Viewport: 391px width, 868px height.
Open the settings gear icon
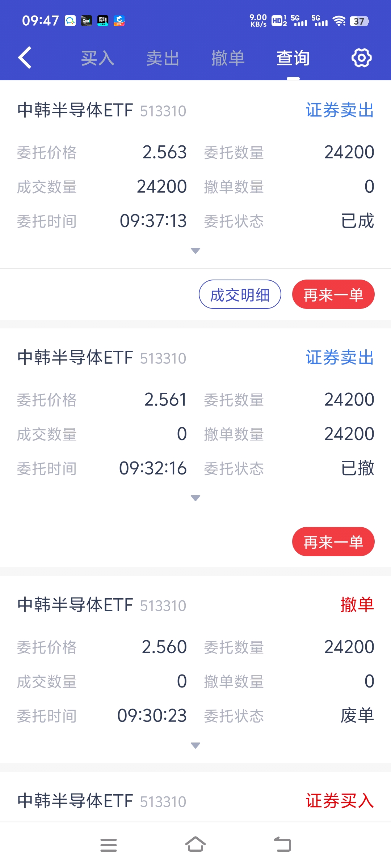362,58
